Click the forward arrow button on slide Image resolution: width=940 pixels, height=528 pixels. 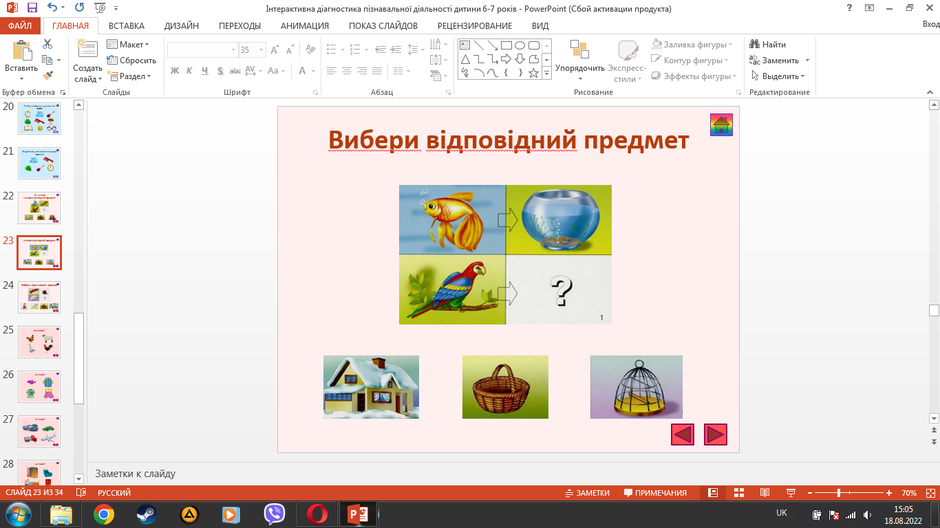(715, 435)
